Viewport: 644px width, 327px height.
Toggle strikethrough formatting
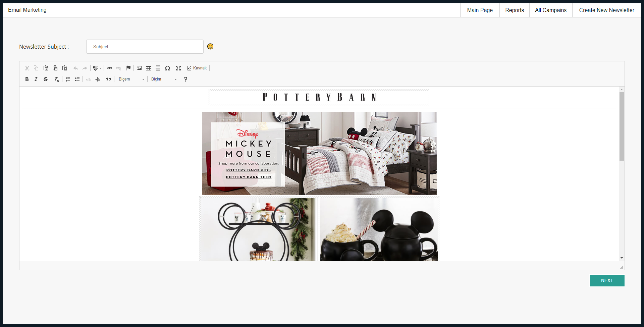click(46, 79)
